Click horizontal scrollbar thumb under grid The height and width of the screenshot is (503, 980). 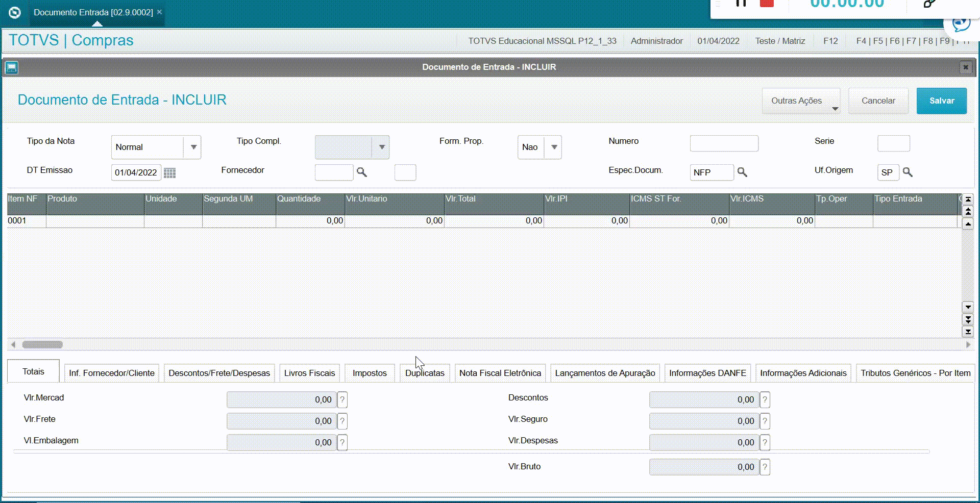click(x=42, y=345)
